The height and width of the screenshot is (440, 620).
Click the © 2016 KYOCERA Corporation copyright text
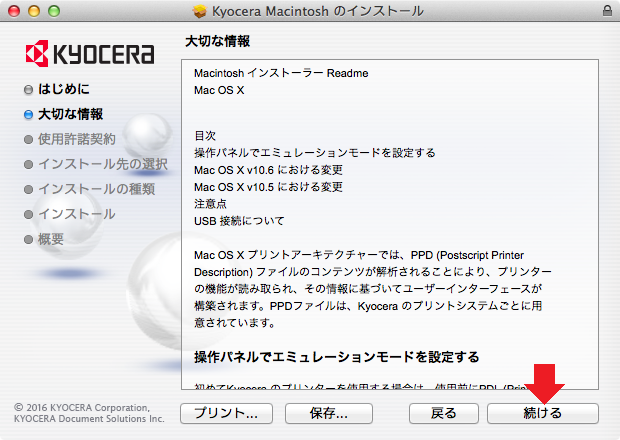89,413
